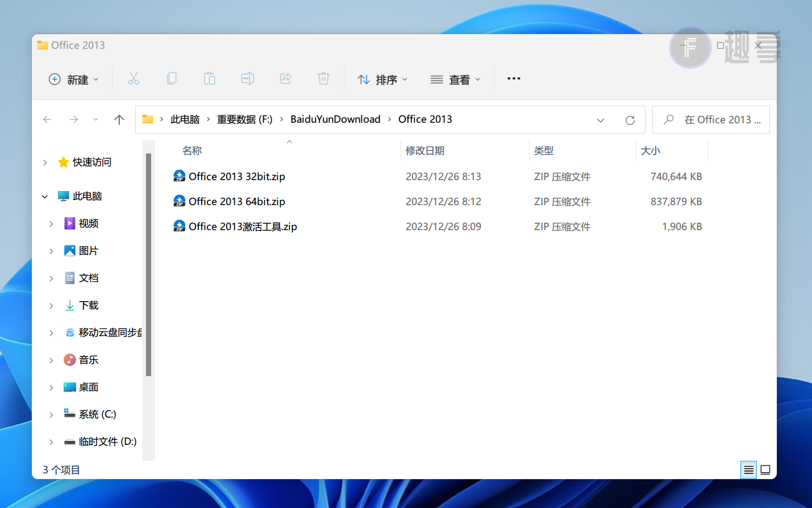Expand the 文档 tree node

51,278
